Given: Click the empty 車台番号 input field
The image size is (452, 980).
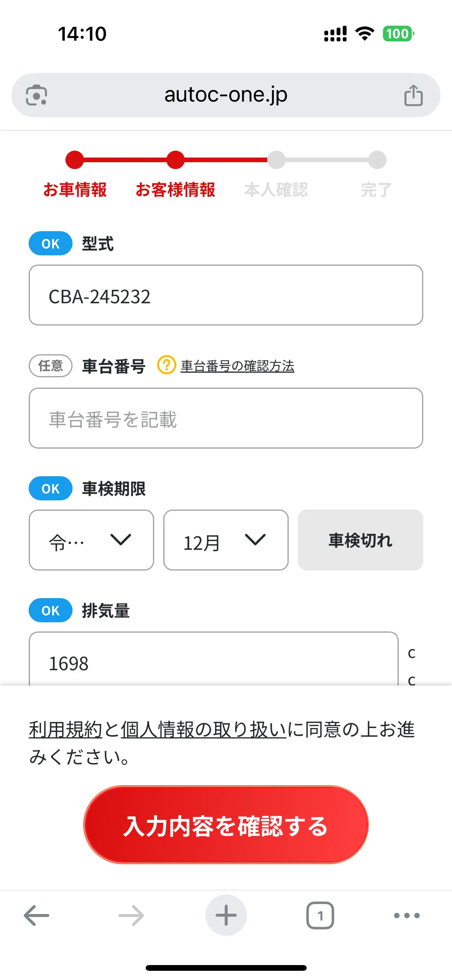Looking at the screenshot, I should pyautogui.click(x=226, y=418).
